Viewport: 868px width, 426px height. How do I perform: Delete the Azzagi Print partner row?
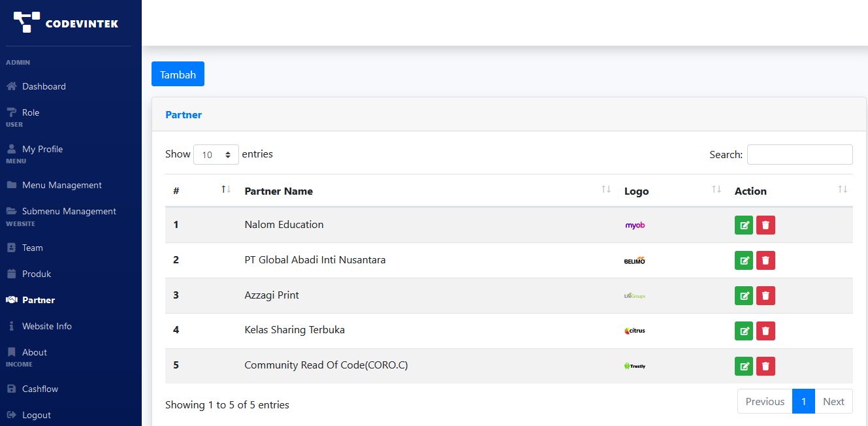(765, 296)
